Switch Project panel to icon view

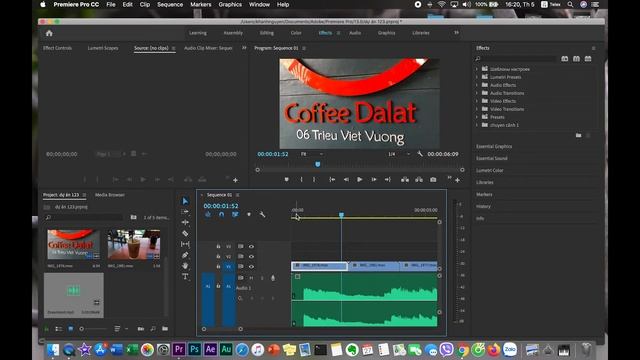tap(71, 329)
